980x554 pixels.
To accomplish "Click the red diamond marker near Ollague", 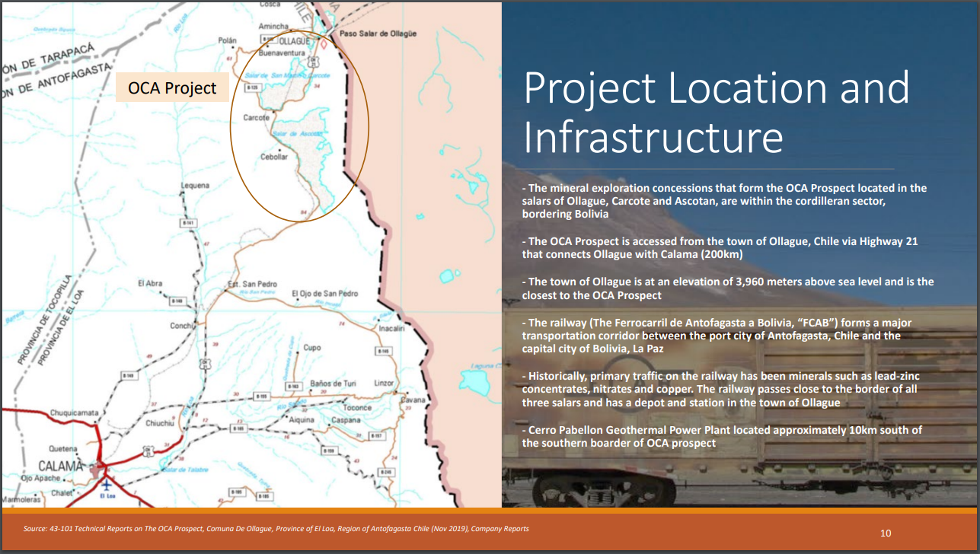I will pyautogui.click(x=324, y=44).
